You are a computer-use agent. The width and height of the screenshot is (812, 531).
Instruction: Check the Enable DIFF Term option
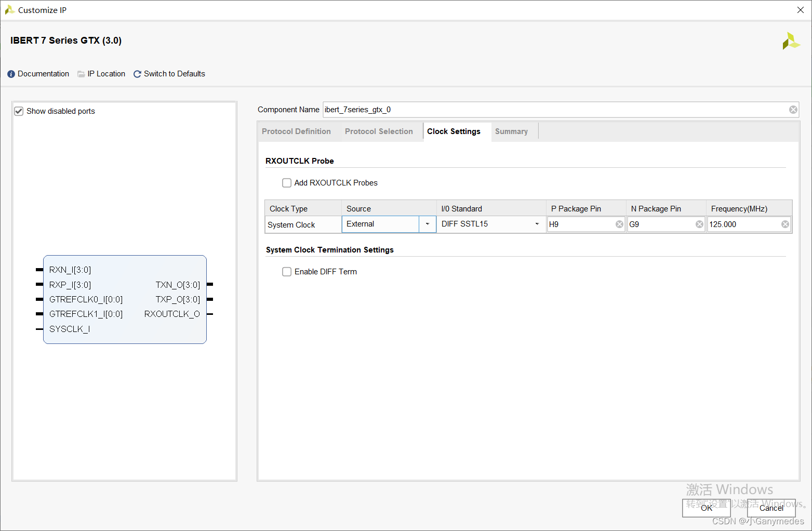[287, 272]
